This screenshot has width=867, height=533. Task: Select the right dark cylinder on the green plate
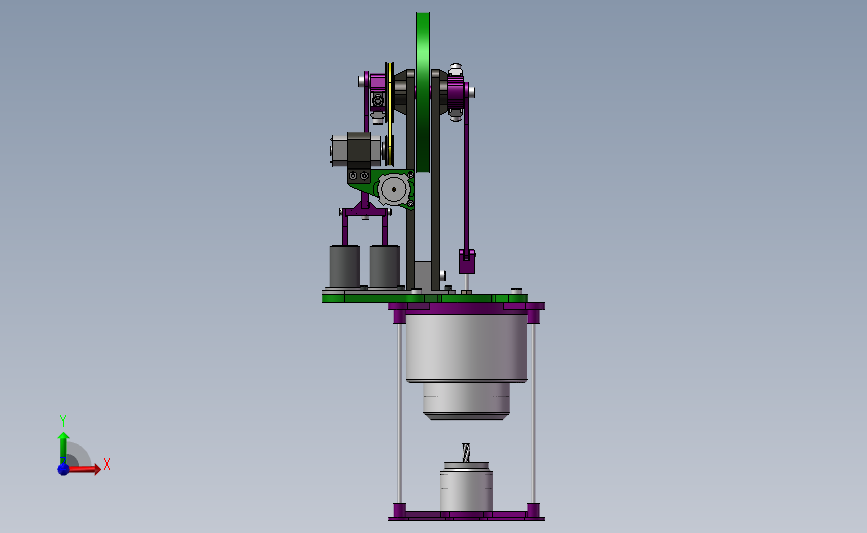385,266
